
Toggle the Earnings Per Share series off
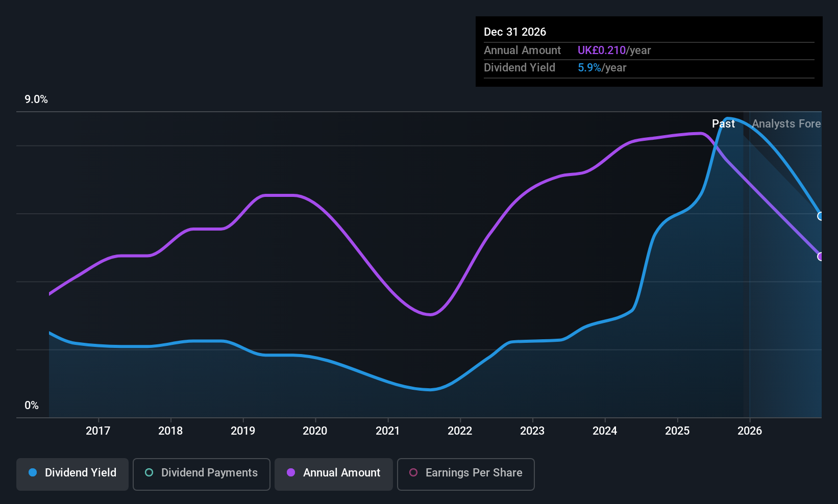(465, 473)
